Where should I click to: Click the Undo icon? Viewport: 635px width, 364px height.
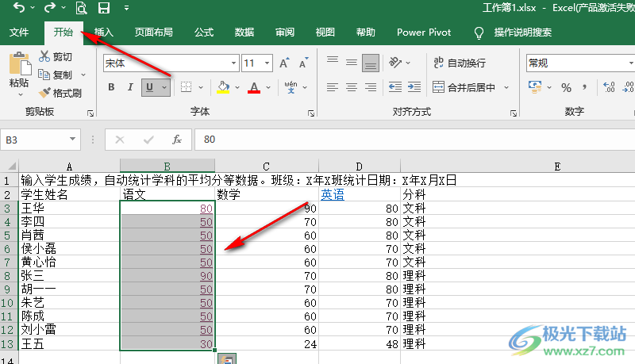point(19,7)
